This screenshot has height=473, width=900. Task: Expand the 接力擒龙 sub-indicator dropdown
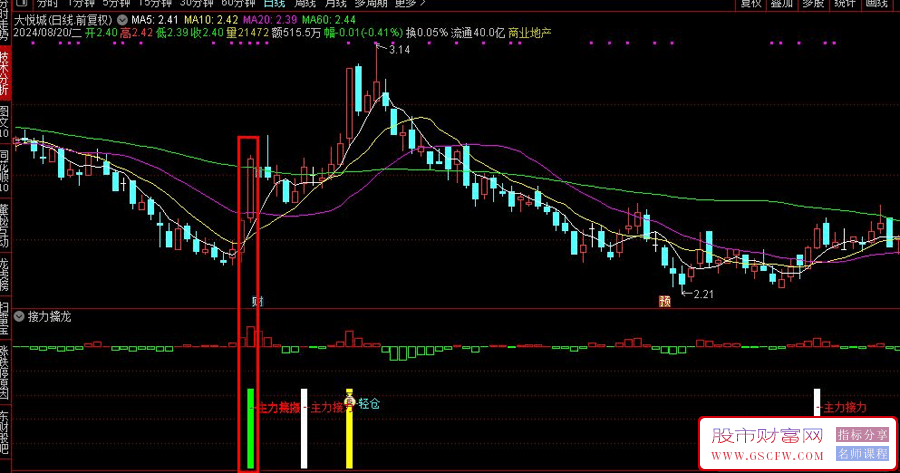(19, 316)
